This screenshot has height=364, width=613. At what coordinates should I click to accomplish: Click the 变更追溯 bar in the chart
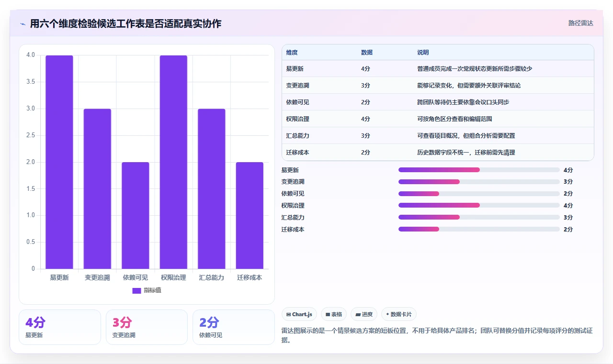coord(97,189)
